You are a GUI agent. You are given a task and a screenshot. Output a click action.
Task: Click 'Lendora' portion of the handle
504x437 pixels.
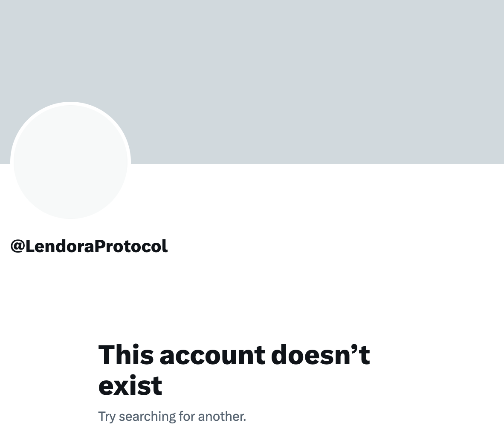point(60,246)
